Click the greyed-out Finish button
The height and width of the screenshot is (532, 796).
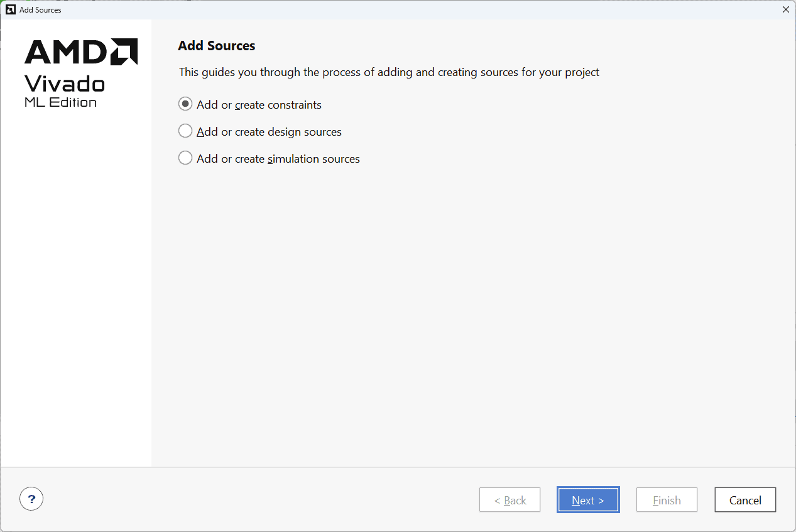click(667, 500)
